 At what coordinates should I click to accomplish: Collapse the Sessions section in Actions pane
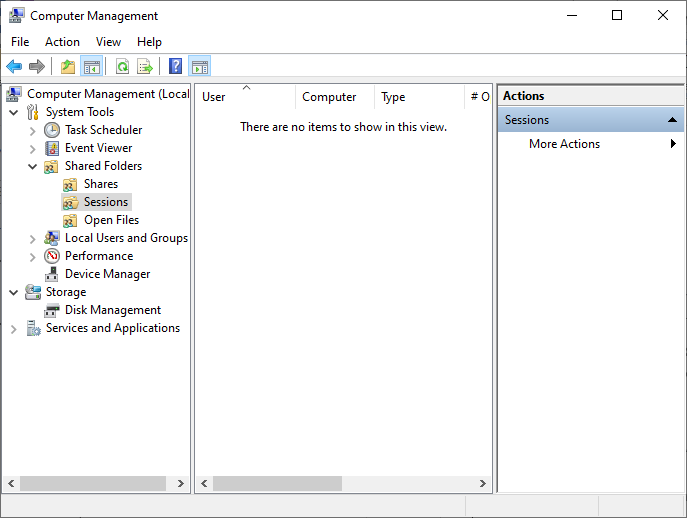coord(673,120)
